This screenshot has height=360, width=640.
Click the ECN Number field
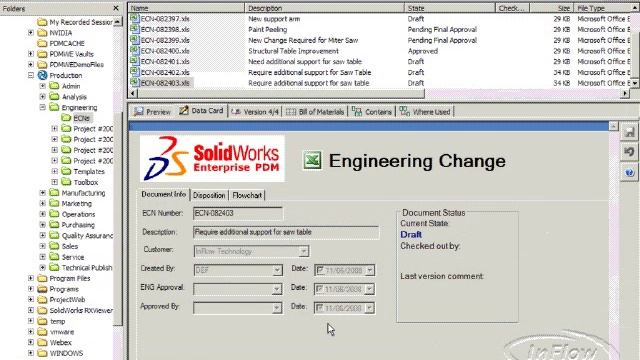pyautogui.click(x=238, y=213)
